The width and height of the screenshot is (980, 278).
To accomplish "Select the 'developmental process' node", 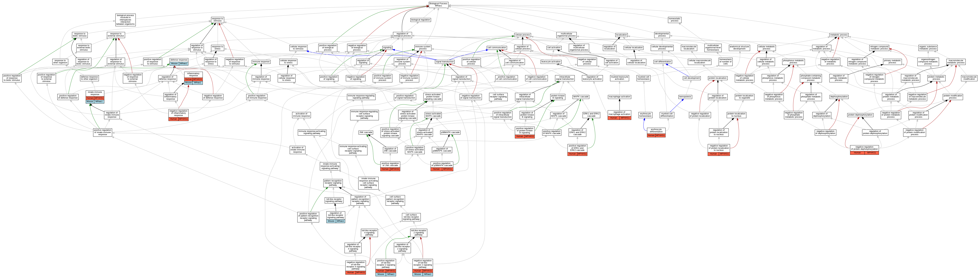I will click(x=662, y=35).
